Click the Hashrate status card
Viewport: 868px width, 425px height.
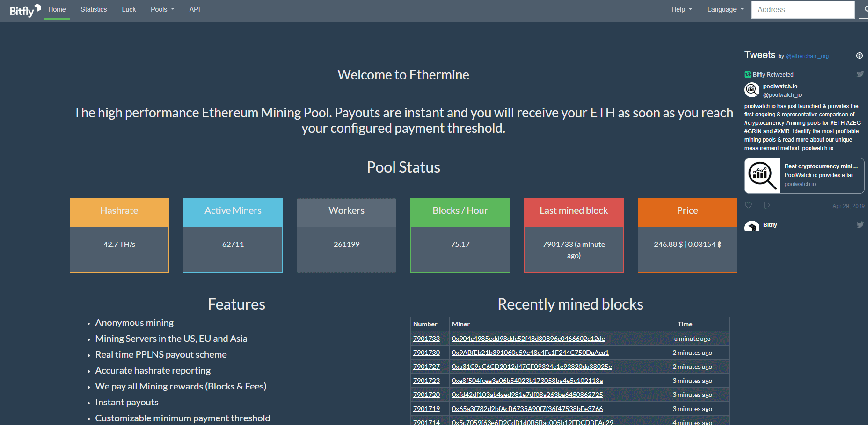[x=119, y=235]
